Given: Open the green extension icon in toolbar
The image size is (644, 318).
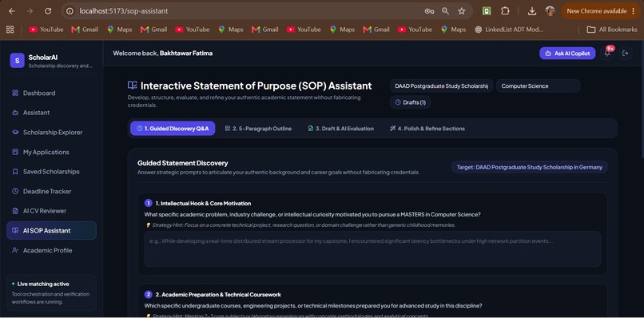Looking at the screenshot, I should (487, 11).
